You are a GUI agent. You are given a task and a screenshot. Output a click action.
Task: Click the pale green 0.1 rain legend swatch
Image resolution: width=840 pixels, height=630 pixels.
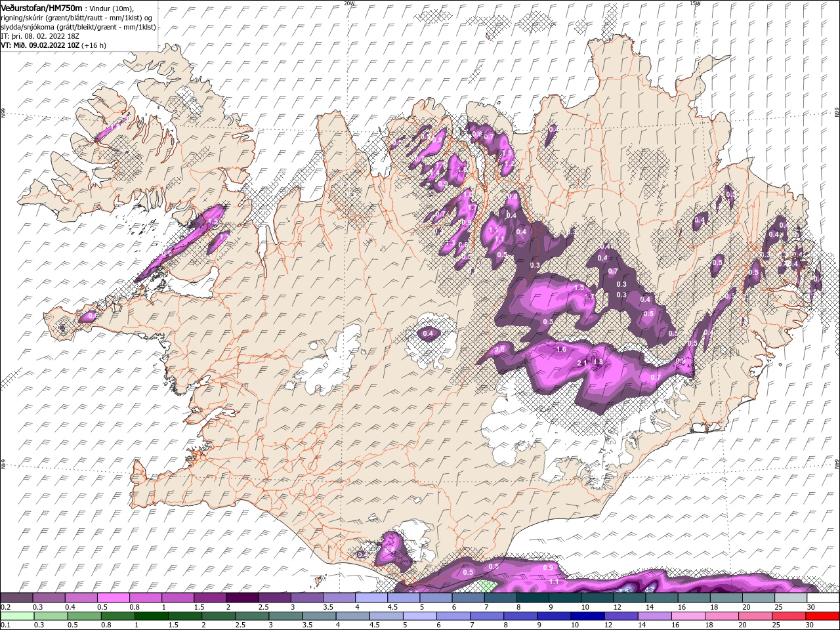[x=17, y=616]
